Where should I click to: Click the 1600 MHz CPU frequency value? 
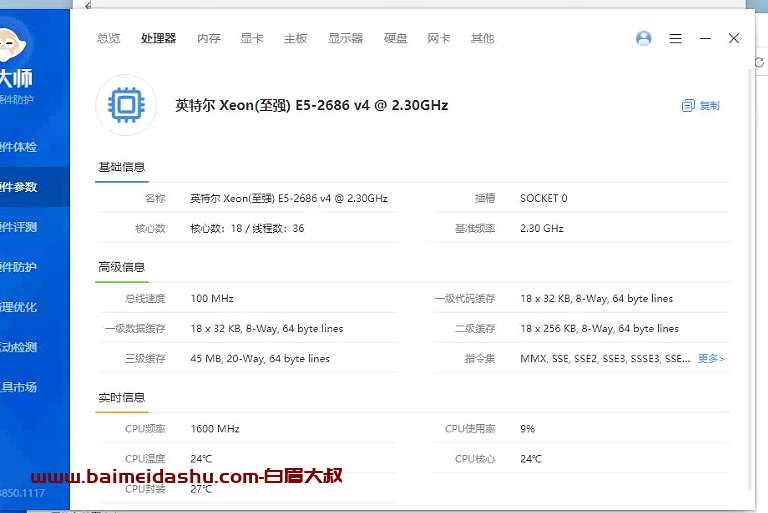point(215,429)
